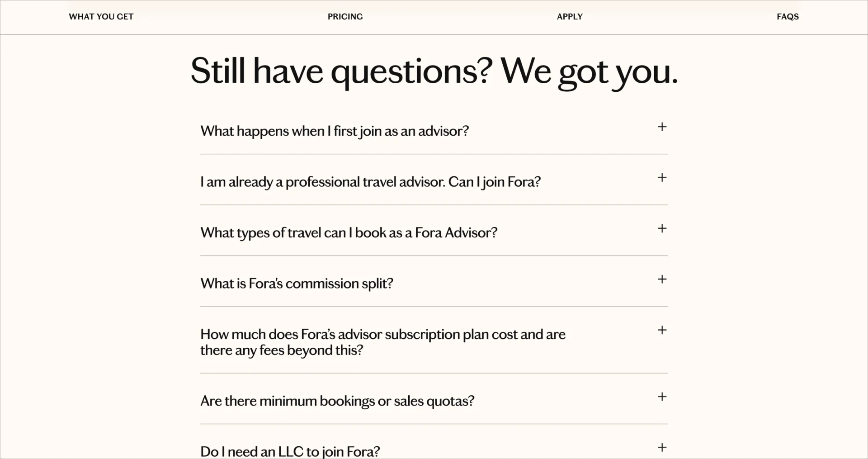868x459 pixels.
Task: Open the WHAT YOU GET section
Action: pos(100,17)
